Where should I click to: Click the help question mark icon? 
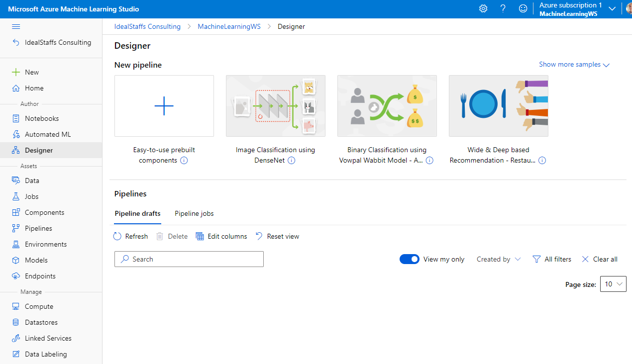[x=503, y=9]
